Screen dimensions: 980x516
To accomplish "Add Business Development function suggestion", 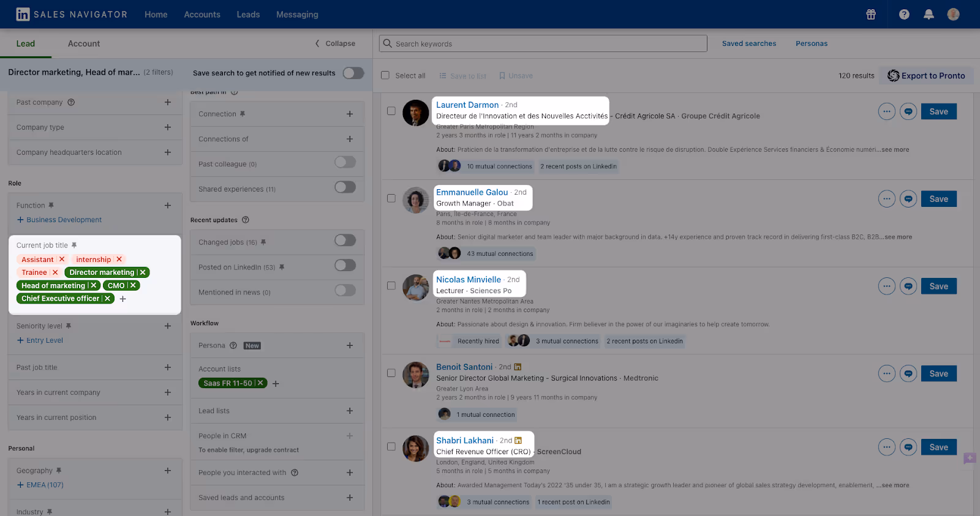I will [x=59, y=220].
